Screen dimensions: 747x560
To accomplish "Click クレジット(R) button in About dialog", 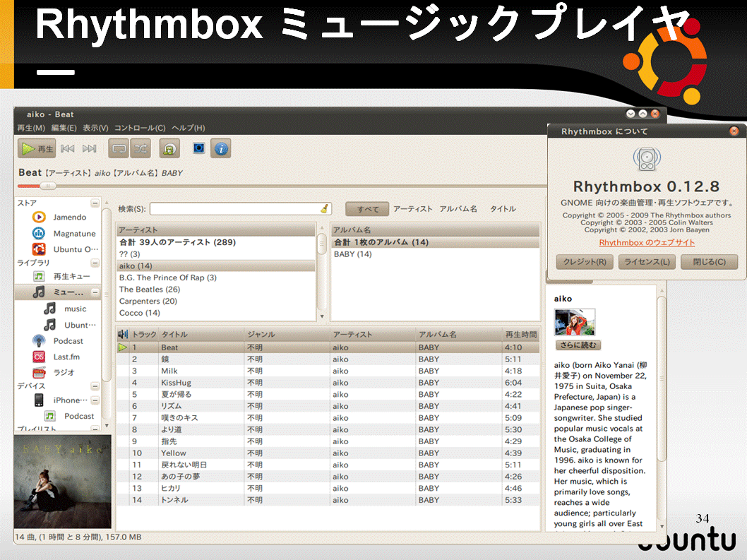I will (x=585, y=262).
